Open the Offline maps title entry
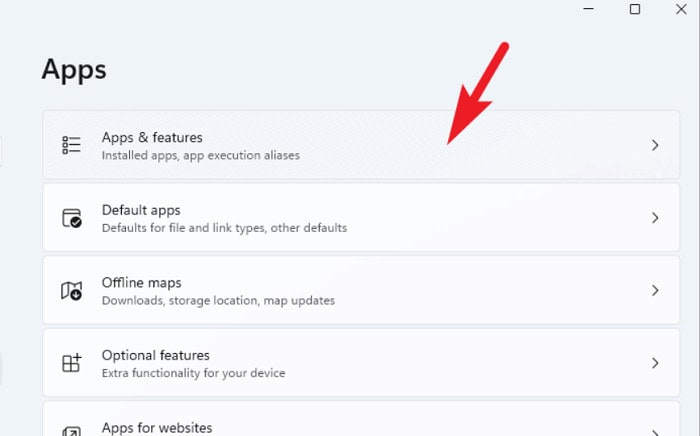The width and height of the screenshot is (700, 436). pos(142,282)
